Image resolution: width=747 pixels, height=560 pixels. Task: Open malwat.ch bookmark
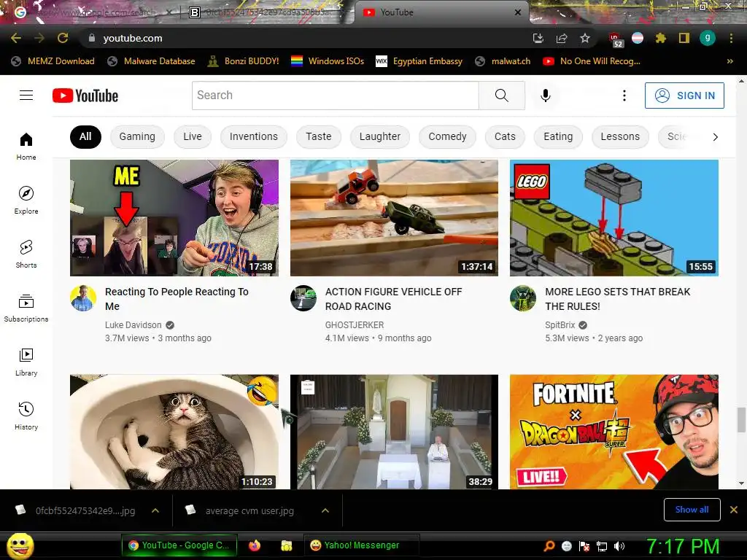click(503, 61)
